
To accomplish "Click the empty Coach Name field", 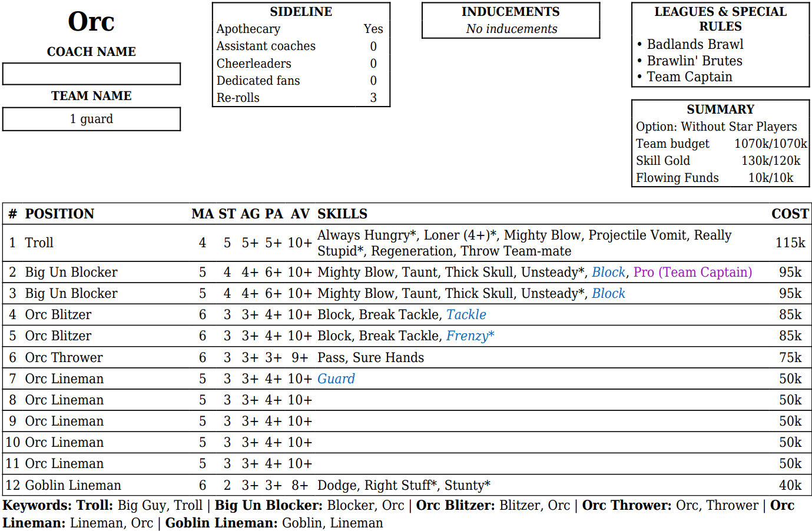I will pyautogui.click(x=91, y=74).
